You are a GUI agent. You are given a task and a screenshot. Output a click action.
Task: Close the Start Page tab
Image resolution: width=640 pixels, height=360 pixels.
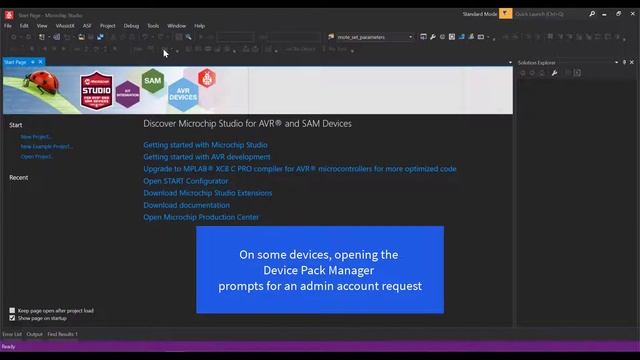(40, 62)
